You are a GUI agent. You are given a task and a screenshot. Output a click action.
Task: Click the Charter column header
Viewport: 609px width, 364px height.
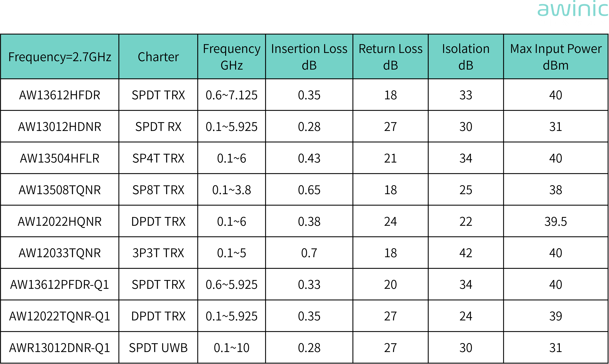click(158, 57)
